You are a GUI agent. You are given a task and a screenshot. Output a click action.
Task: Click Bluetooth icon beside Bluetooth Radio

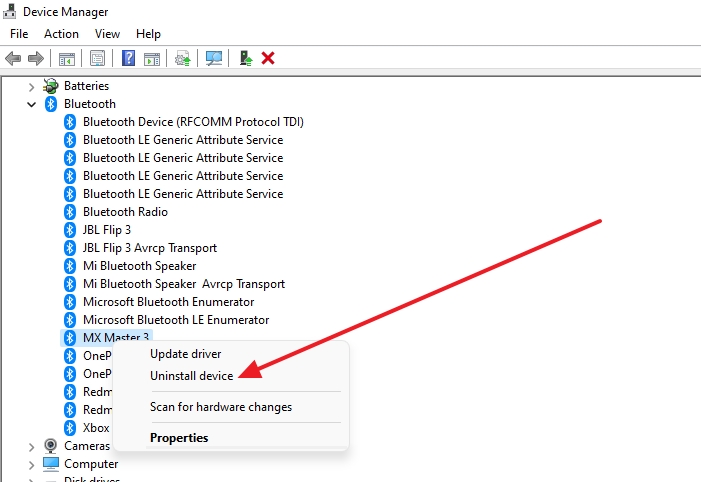[70, 211]
